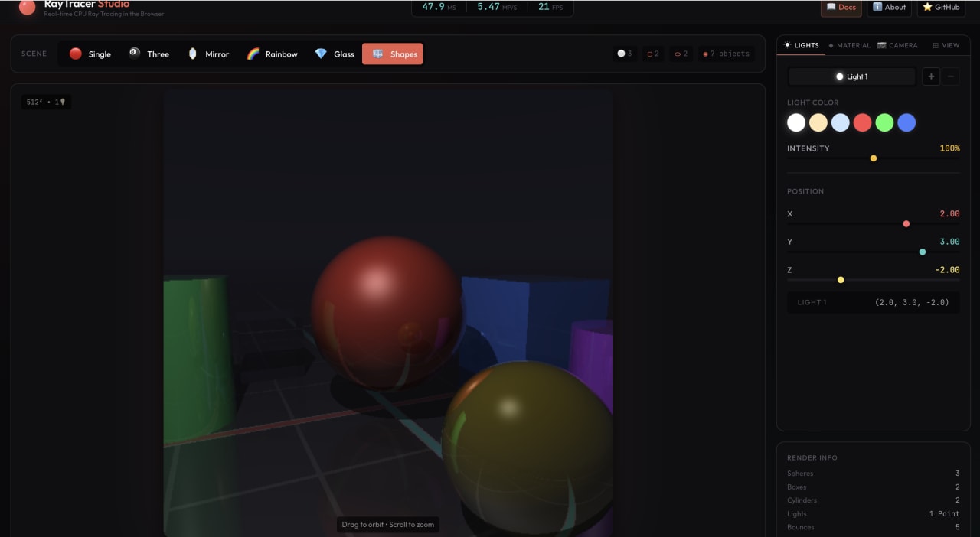Go to the View tab
The image size is (980, 537).
coord(946,45)
